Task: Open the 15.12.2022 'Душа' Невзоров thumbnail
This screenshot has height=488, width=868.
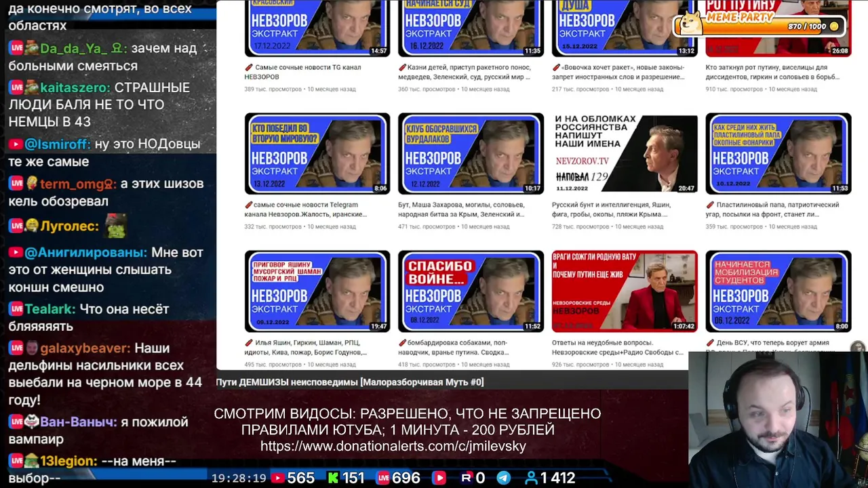Action: (625, 28)
